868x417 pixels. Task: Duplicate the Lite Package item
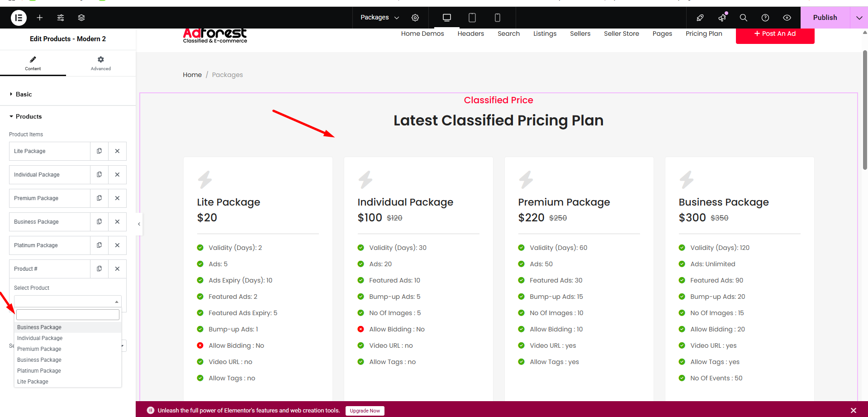pyautogui.click(x=99, y=151)
